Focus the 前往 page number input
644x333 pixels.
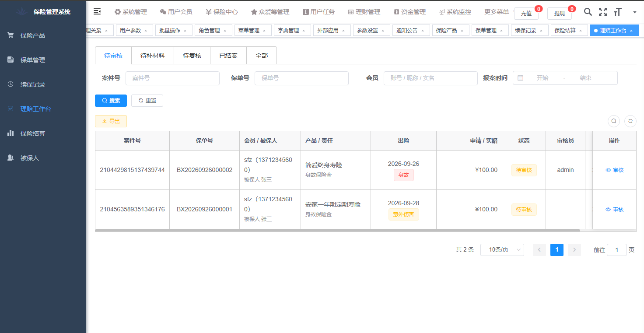617,250
